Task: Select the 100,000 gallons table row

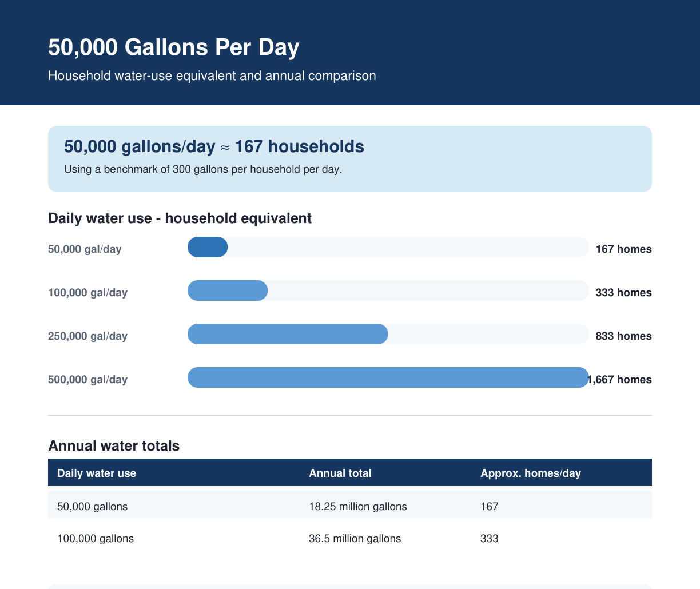Action: click(350, 538)
